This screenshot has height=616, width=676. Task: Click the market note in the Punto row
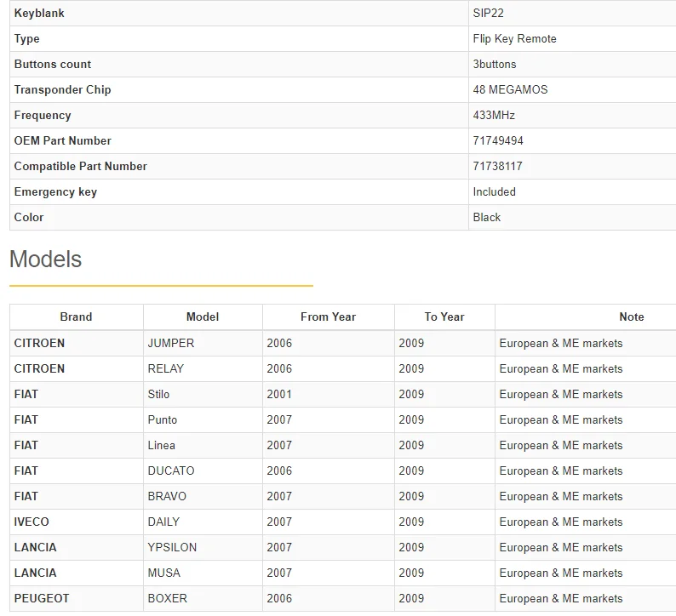[561, 419]
